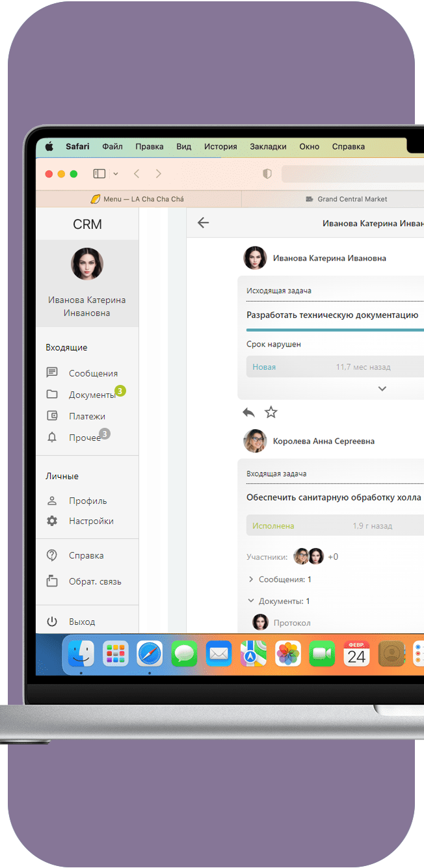The height and width of the screenshot is (868, 424).
Task: Open the Профиль page
Action: pyautogui.click(x=88, y=501)
